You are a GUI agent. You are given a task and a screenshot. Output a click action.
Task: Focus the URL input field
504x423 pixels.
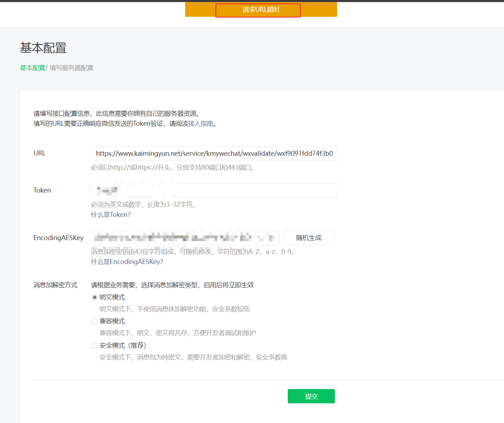click(214, 153)
